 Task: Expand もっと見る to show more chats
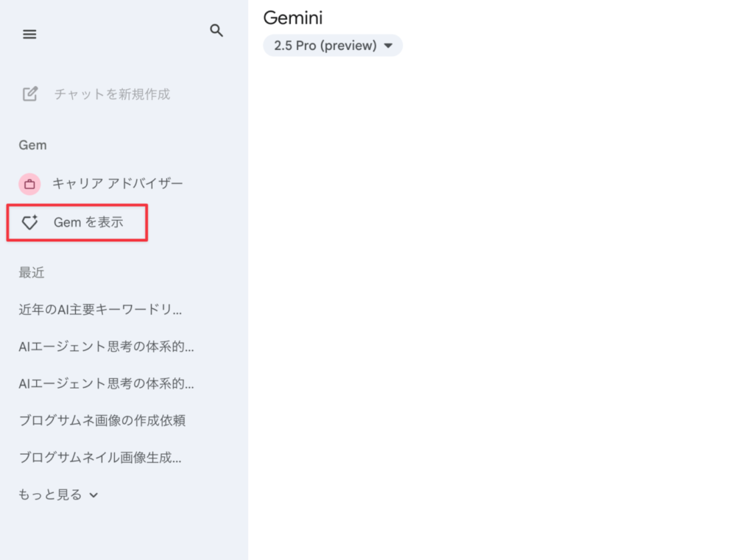click(57, 494)
